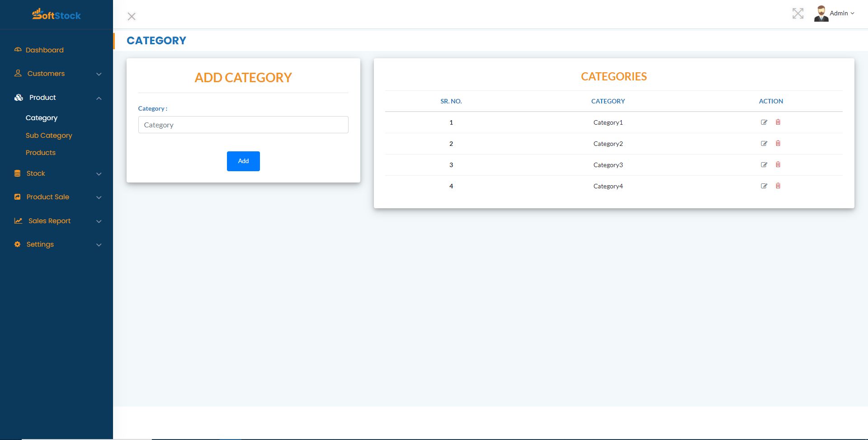
Task: Click the CATEGORY column header
Action: (x=608, y=101)
